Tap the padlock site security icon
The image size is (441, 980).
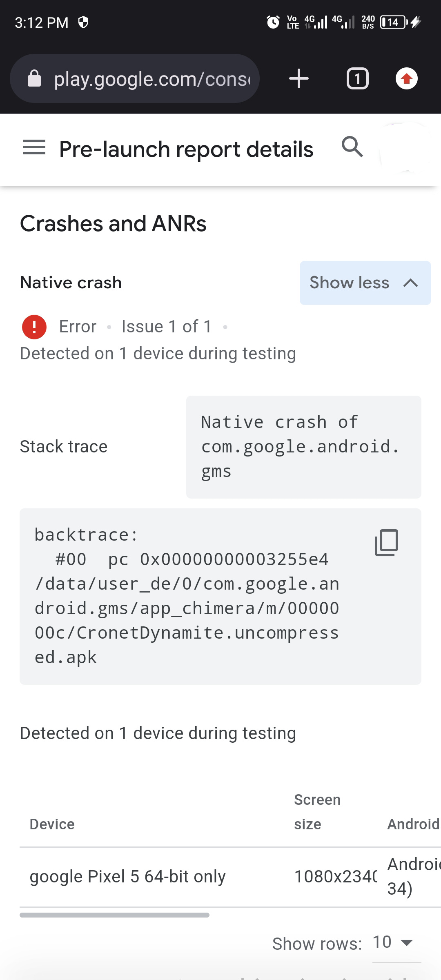click(x=34, y=78)
